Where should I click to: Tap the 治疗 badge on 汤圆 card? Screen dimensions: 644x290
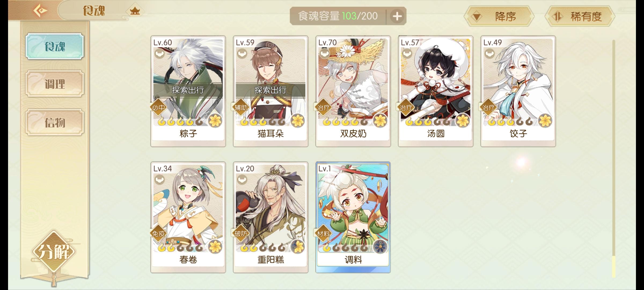pos(406,108)
